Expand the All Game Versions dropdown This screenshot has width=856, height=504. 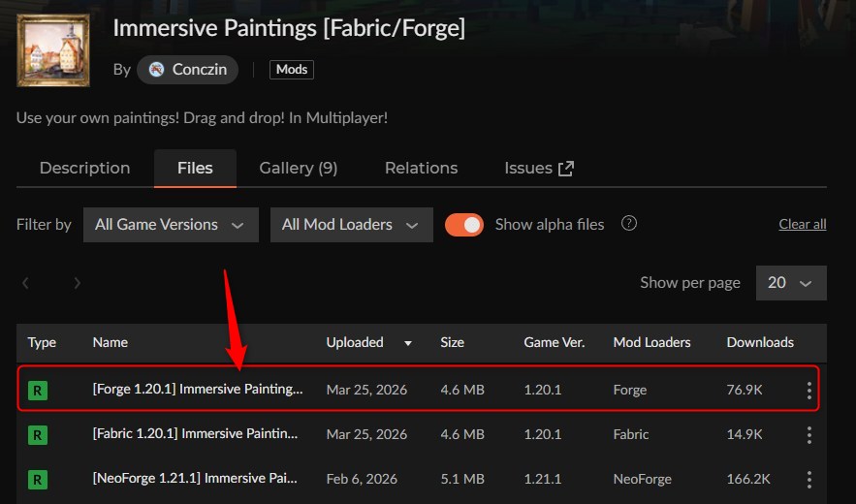(x=171, y=225)
